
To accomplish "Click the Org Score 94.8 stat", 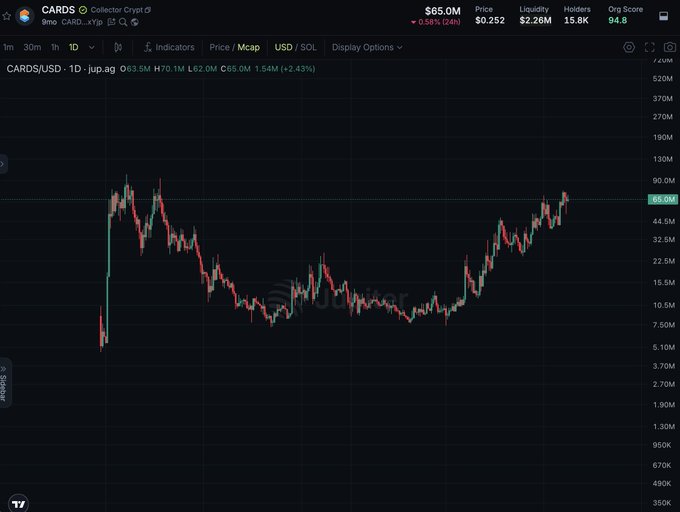I will pyautogui.click(x=625, y=15).
